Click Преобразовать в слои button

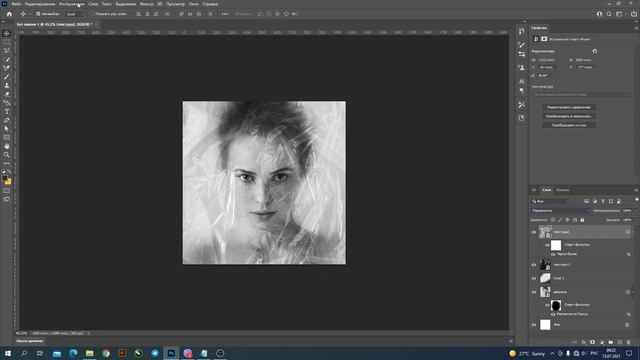569,125
